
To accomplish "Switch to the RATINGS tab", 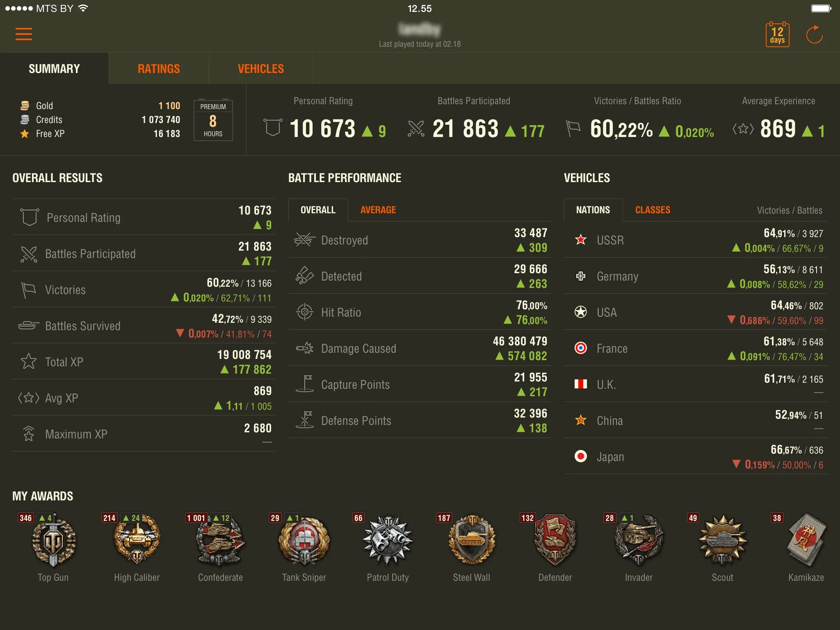I will (x=158, y=68).
